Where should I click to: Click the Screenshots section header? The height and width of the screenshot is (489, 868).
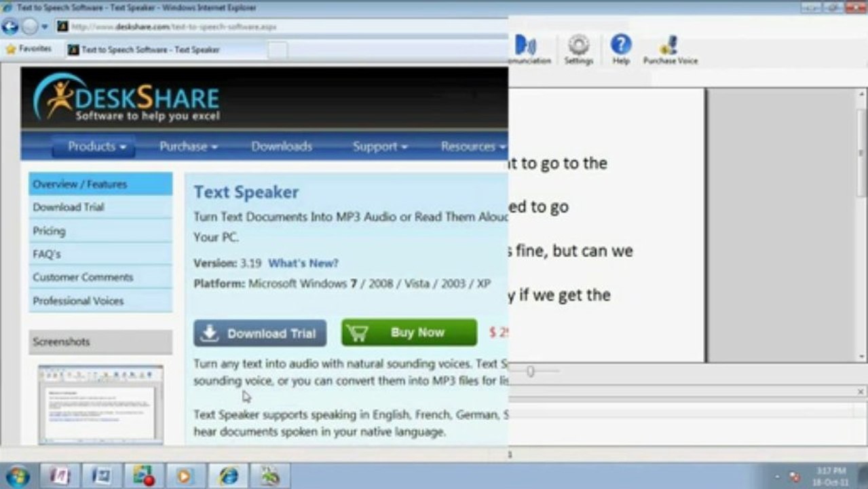pos(100,342)
